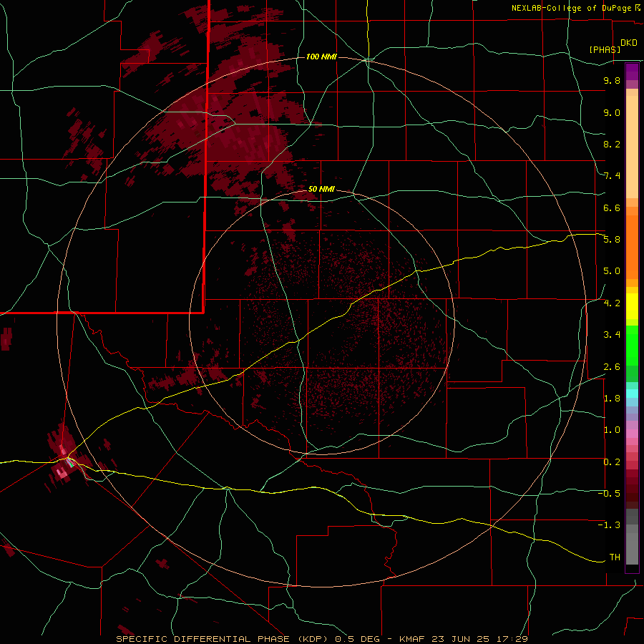
Task: Click the yellow segment of the color bar
Action: tap(632, 306)
